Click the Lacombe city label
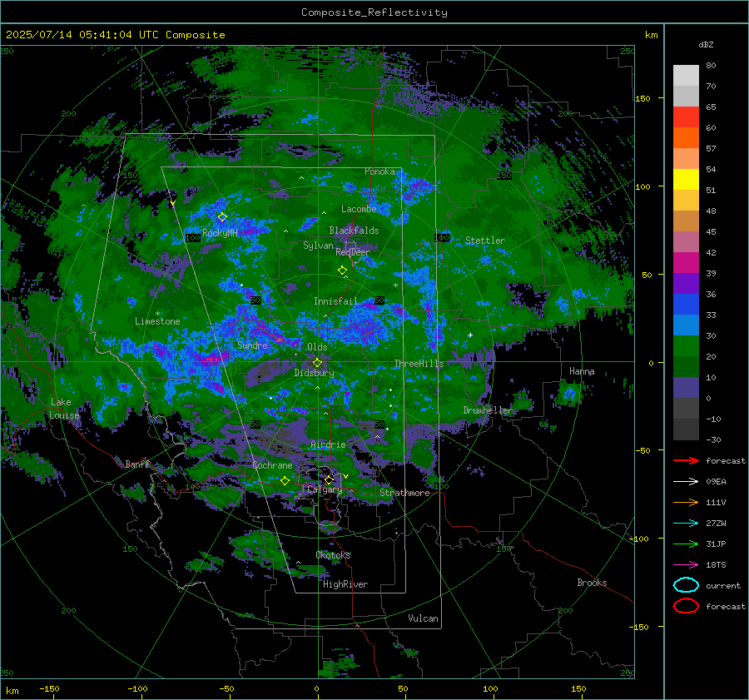 (x=359, y=209)
